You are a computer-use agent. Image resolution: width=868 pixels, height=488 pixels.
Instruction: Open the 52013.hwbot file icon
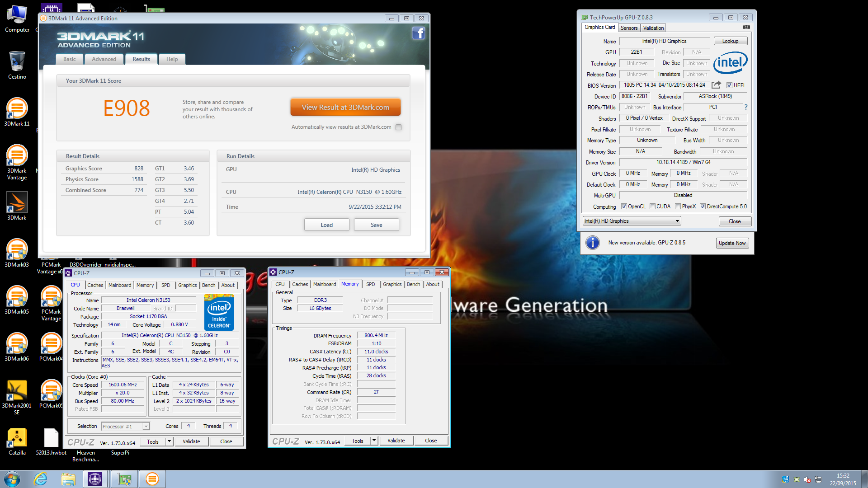tap(51, 441)
